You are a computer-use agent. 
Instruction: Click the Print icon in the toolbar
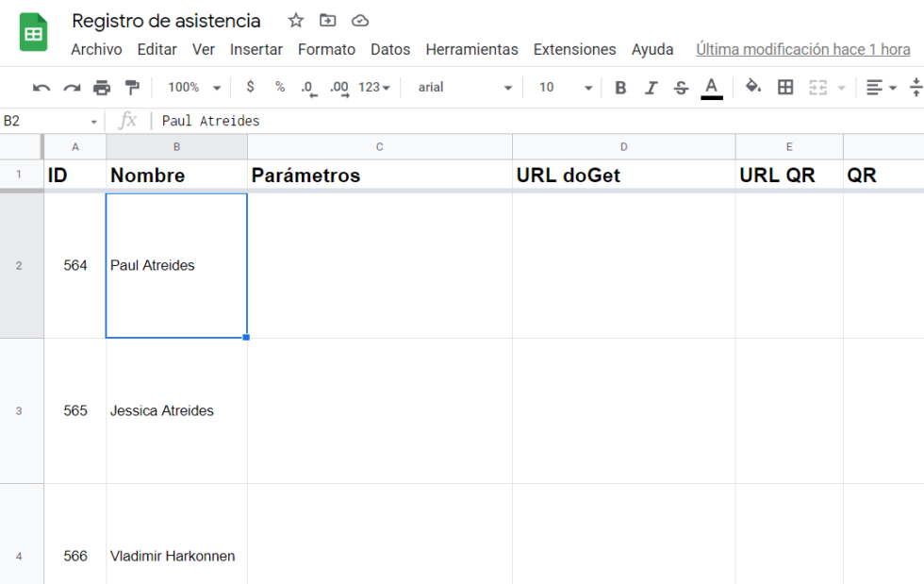(x=103, y=87)
